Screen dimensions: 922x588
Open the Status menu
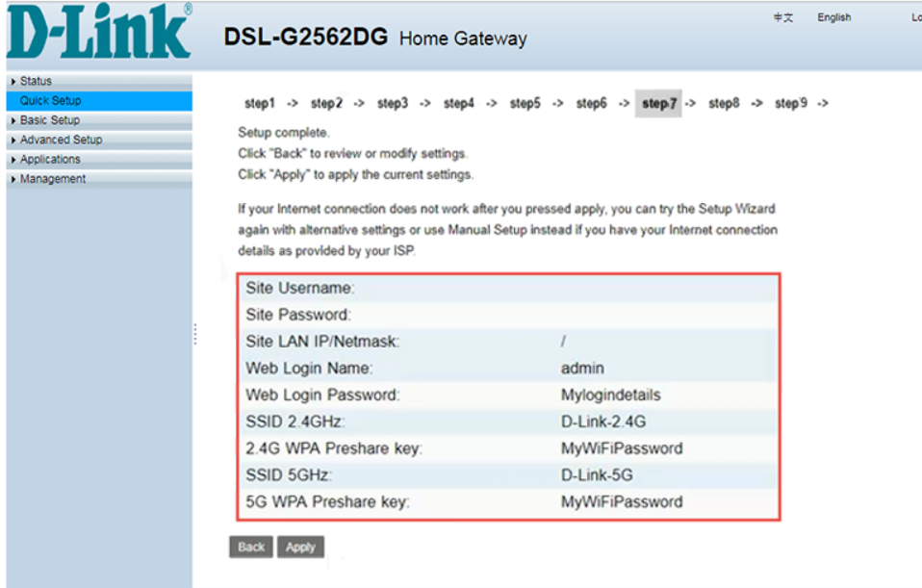(x=36, y=81)
